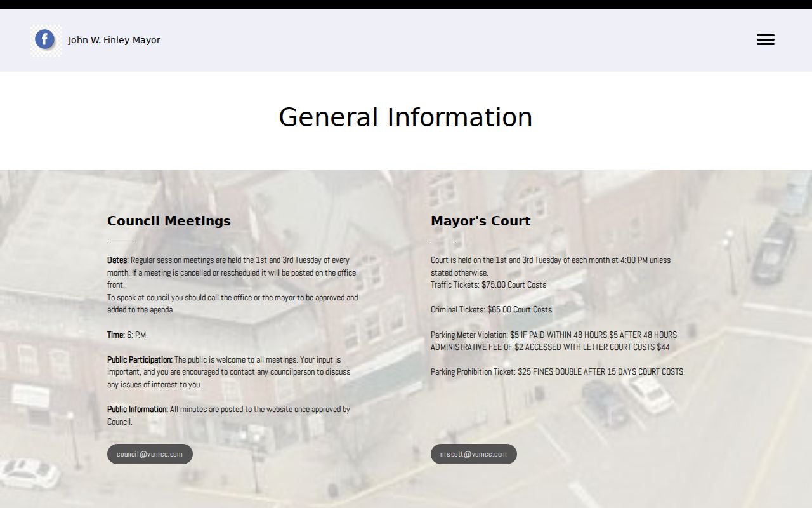This screenshot has height=508, width=812.
Task: Click the Mayor's Court heading
Action: coord(480,221)
